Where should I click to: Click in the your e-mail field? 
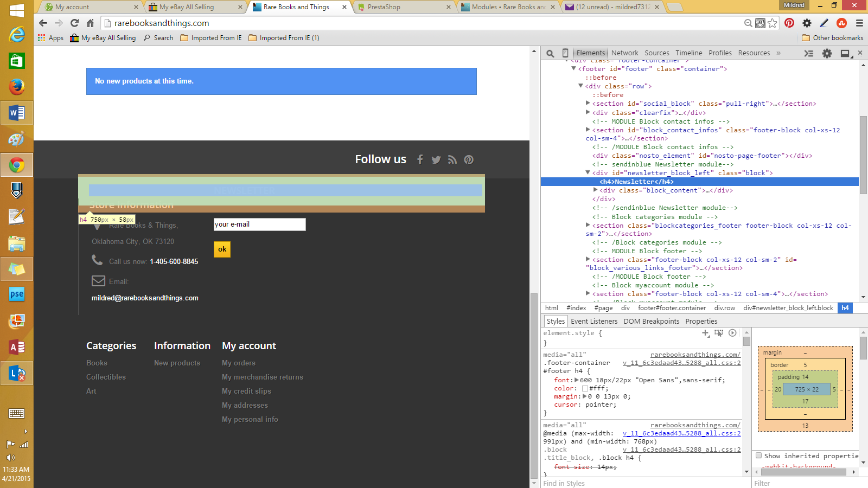[x=260, y=224]
